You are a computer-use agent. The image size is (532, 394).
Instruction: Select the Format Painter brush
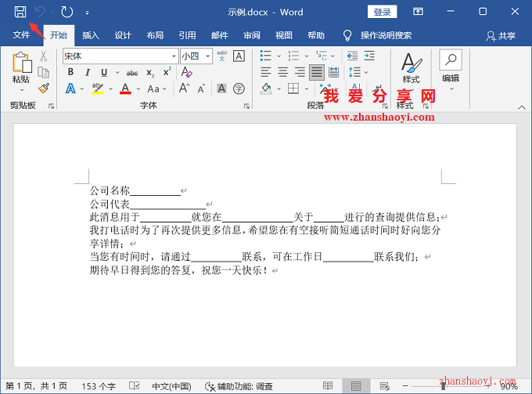[44, 89]
